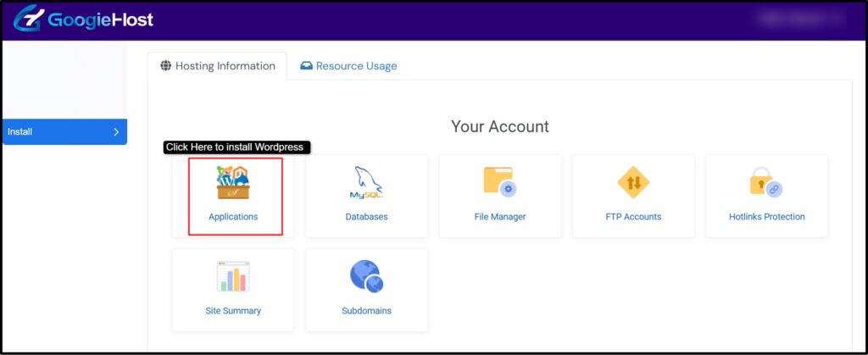Expand the Install sidebar chevron arrow
The height and width of the screenshot is (355, 868).
point(116,132)
